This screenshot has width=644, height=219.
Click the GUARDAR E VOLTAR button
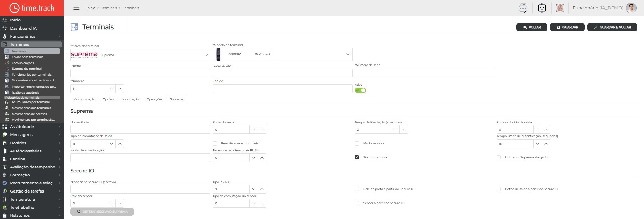pyautogui.click(x=612, y=27)
